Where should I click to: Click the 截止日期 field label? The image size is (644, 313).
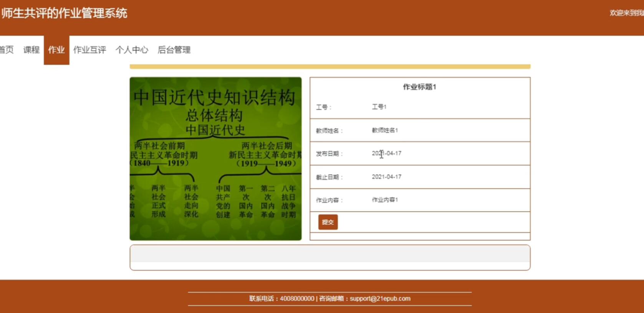click(x=329, y=177)
